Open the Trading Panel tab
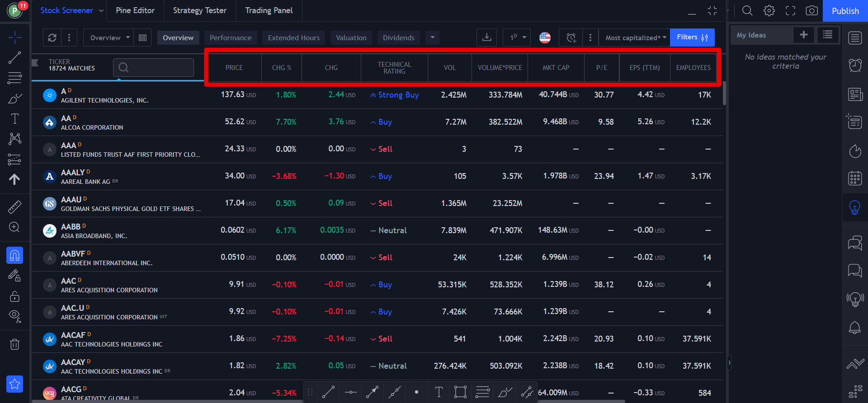The width and height of the screenshot is (868, 403). click(x=269, y=10)
